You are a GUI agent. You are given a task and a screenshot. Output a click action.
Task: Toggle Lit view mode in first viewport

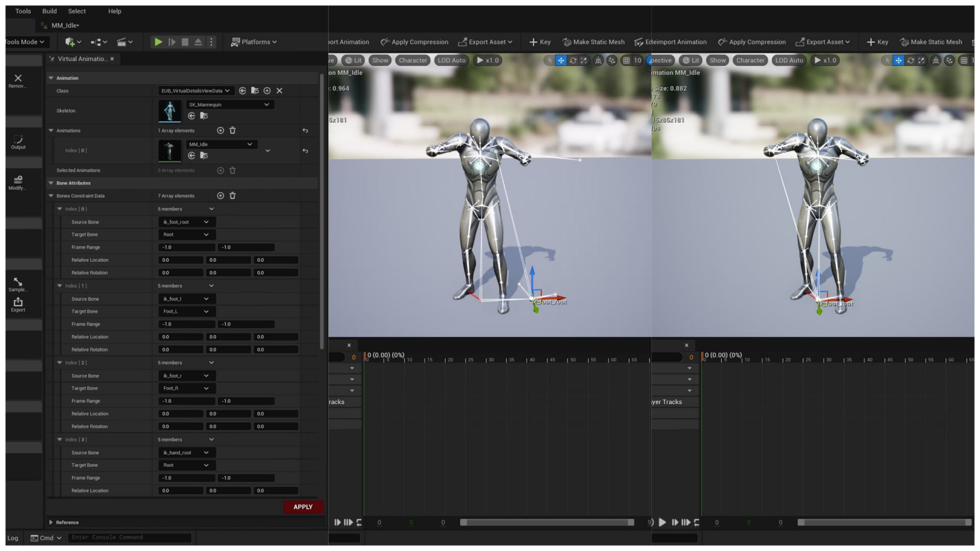pos(353,60)
